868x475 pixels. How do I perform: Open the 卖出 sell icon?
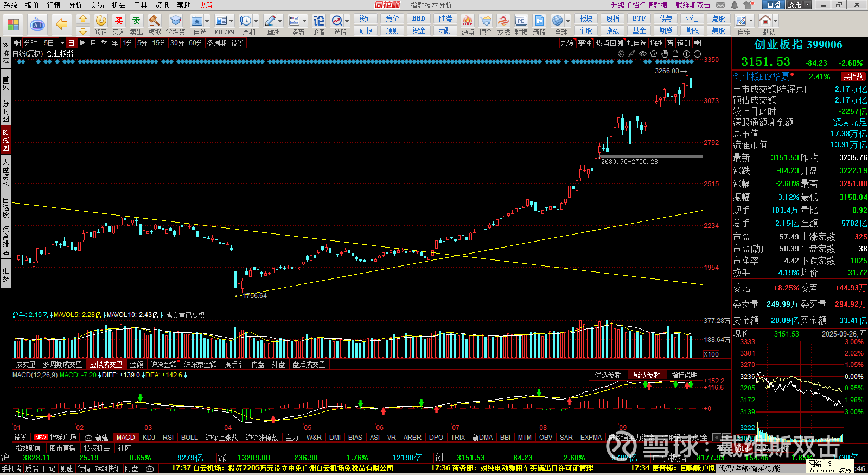(x=137, y=21)
